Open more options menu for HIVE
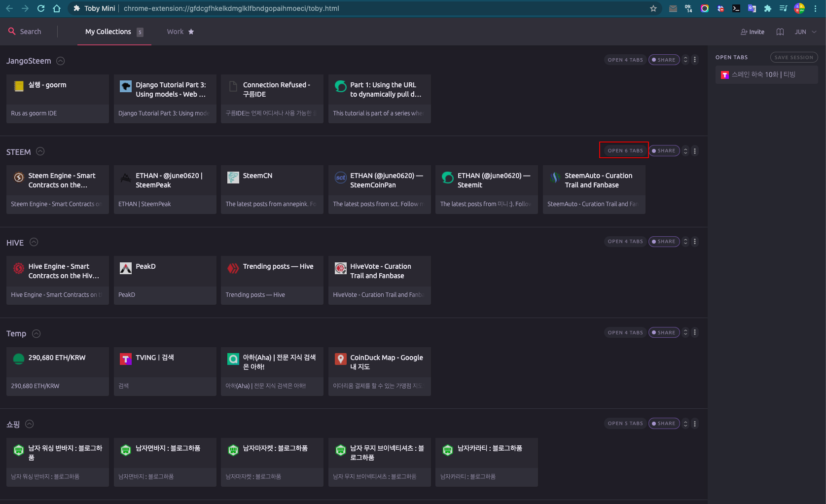 coord(695,241)
